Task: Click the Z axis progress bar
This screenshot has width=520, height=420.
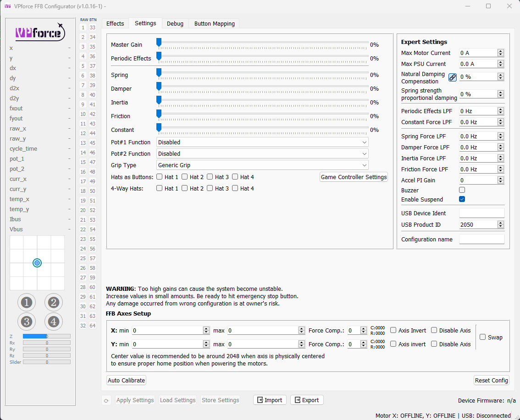Action: [x=46, y=336]
